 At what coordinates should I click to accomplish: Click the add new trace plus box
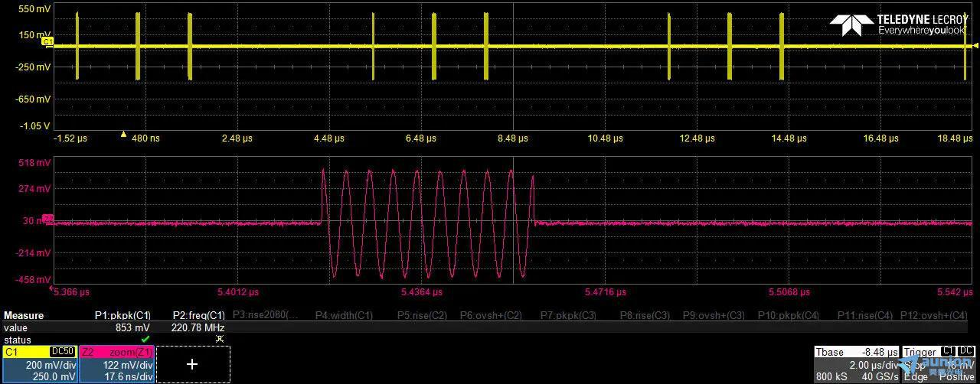pos(193,364)
